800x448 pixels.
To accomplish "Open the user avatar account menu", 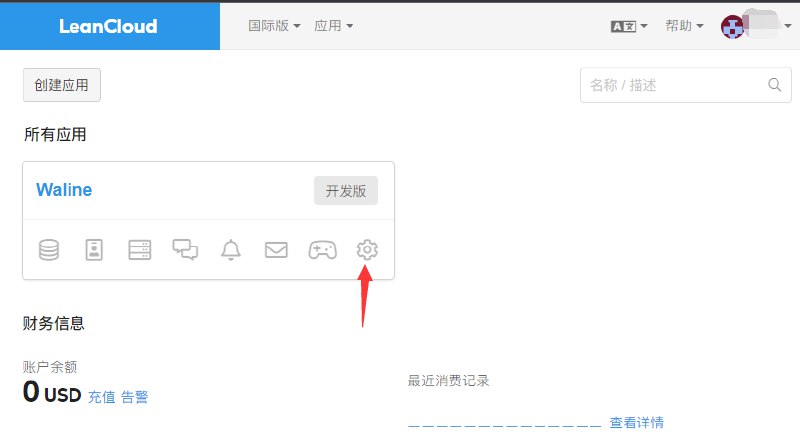I will [750, 27].
